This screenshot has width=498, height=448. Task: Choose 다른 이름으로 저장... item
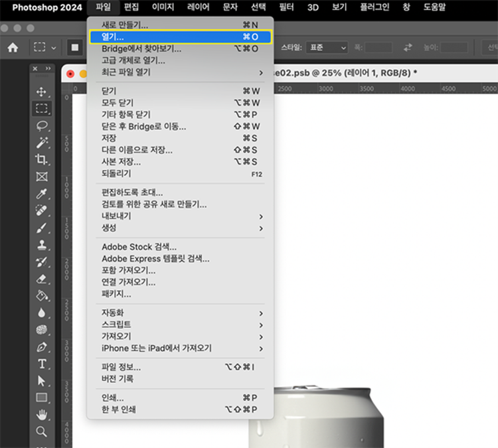tap(180, 150)
